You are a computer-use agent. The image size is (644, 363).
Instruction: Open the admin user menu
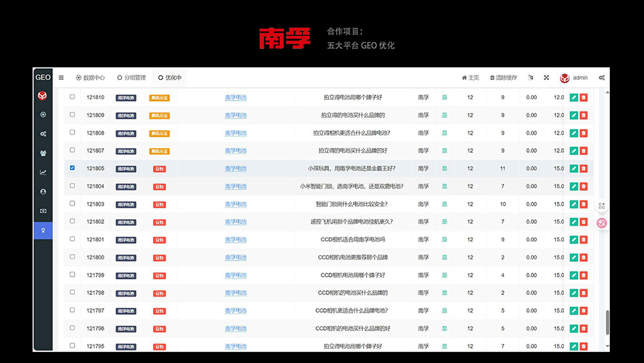(574, 78)
